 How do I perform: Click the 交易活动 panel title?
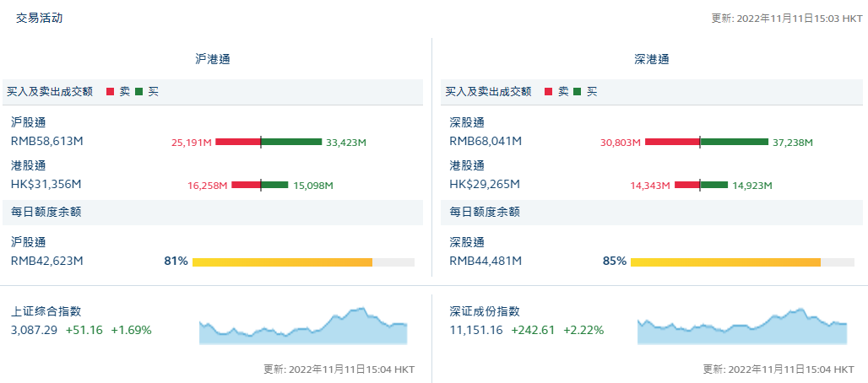pyautogui.click(x=39, y=18)
